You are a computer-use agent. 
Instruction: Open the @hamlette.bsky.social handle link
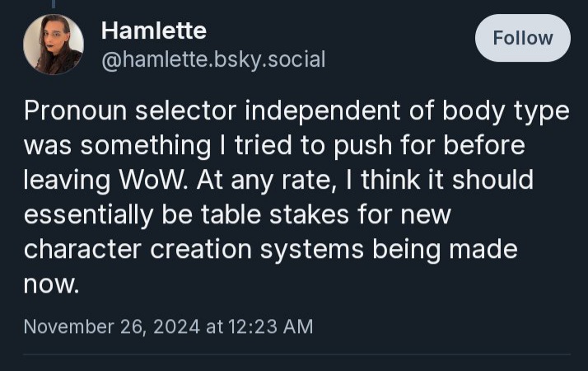coord(213,59)
